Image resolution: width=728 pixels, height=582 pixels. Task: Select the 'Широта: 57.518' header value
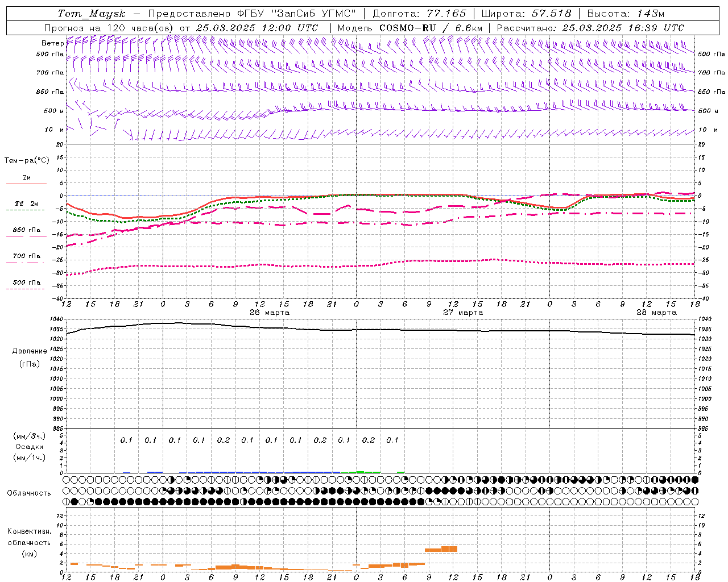pyautogui.click(x=526, y=14)
